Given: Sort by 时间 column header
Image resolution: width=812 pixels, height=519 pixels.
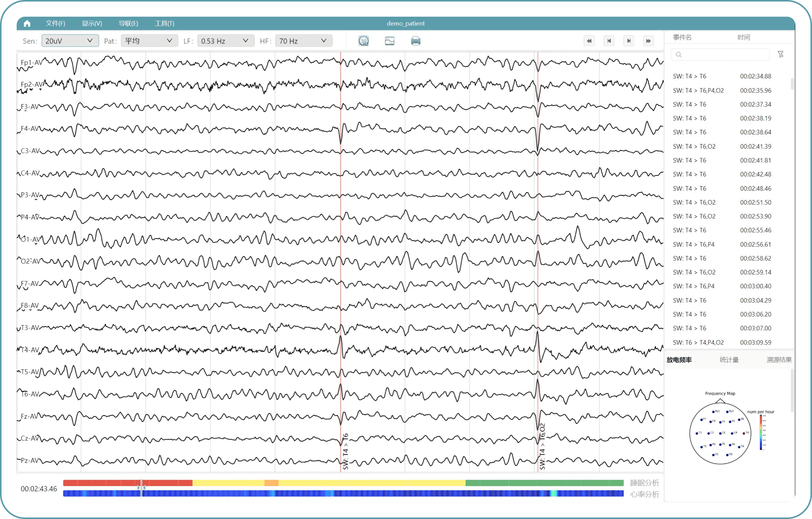Looking at the screenshot, I should click(744, 37).
